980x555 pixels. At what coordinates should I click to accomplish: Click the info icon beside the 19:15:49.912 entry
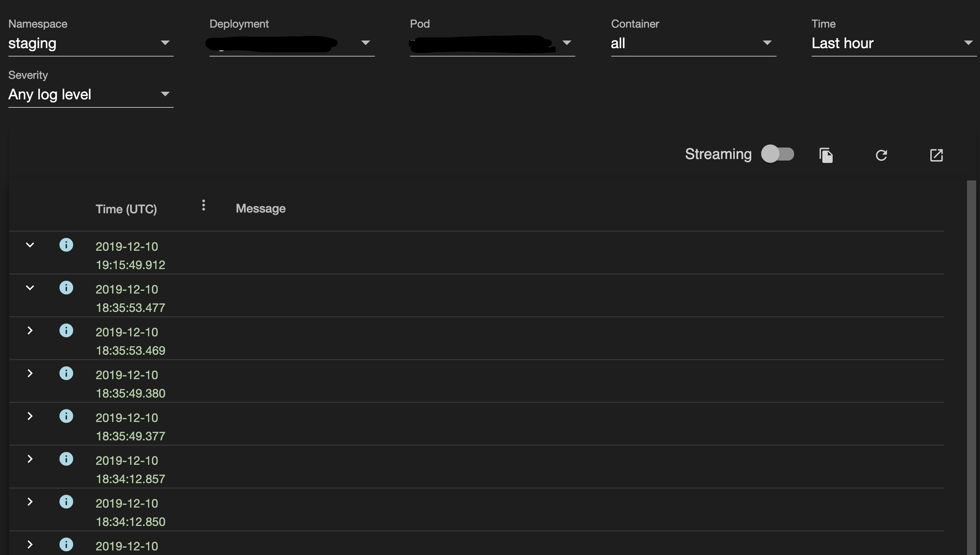point(67,245)
